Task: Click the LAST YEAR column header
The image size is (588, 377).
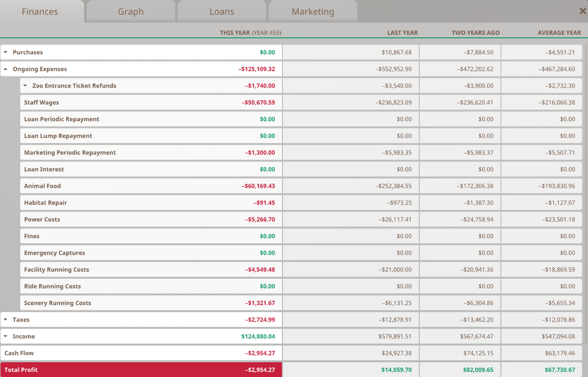Action: pyautogui.click(x=402, y=32)
